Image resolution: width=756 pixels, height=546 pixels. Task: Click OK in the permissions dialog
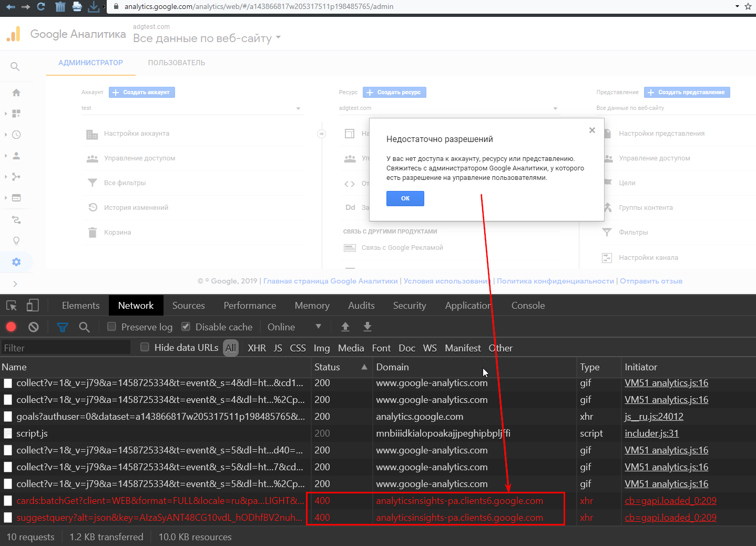point(405,198)
